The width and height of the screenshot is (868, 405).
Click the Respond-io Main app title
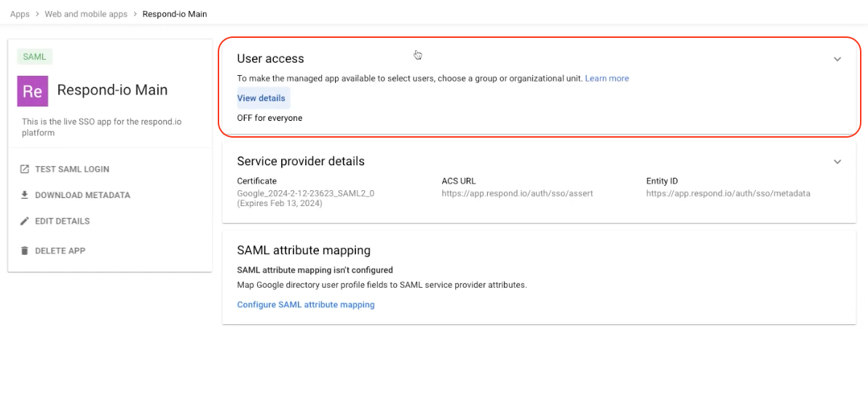click(112, 90)
